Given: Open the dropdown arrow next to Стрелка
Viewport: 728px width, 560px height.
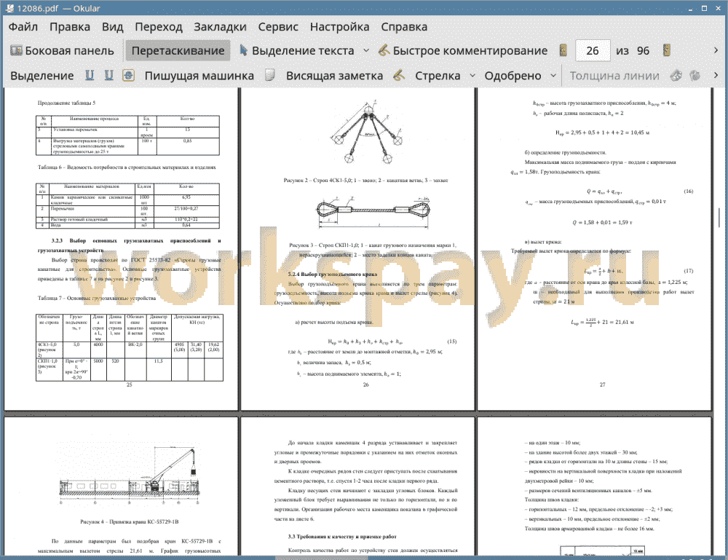Looking at the screenshot, I should [472, 76].
